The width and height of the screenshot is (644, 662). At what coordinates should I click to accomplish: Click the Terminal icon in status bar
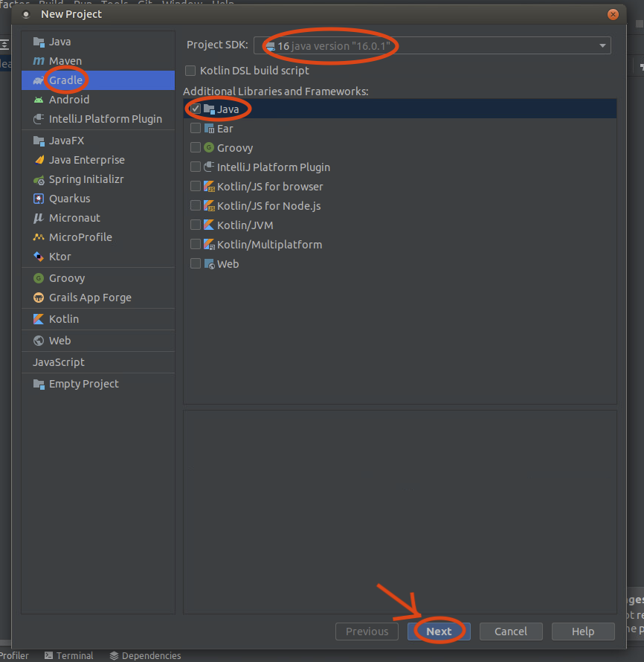pos(49,655)
